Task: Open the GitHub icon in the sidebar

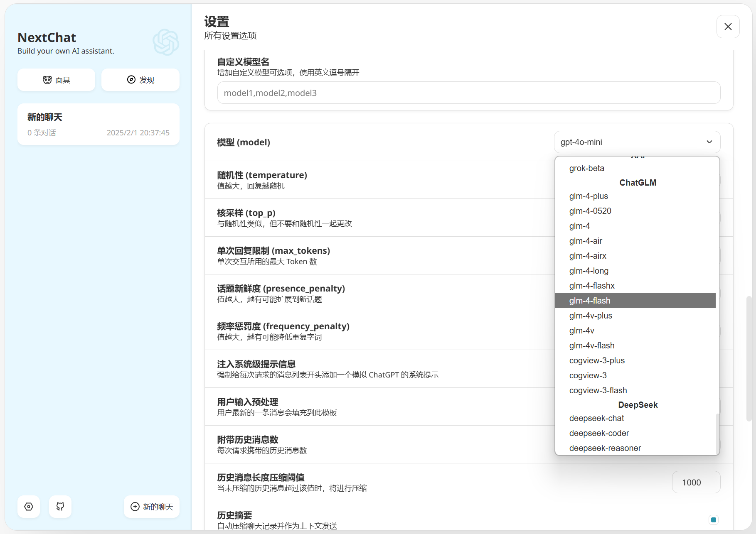Action: point(60,507)
